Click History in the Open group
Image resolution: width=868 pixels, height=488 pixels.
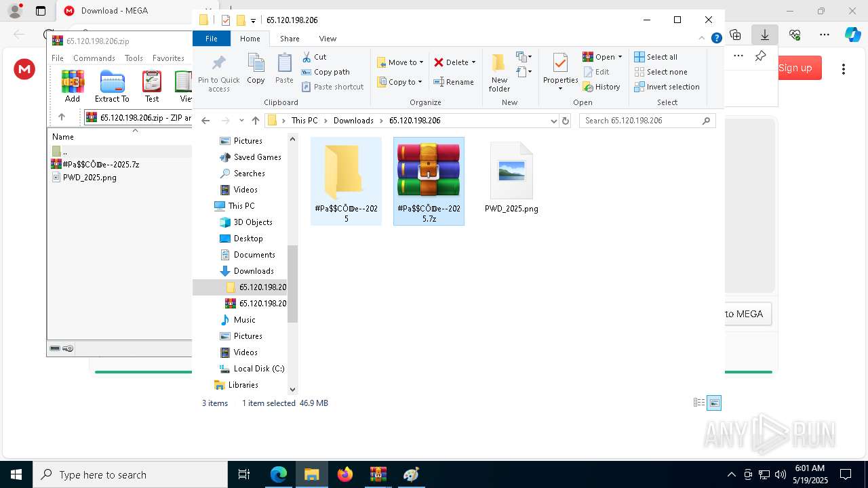click(x=601, y=87)
